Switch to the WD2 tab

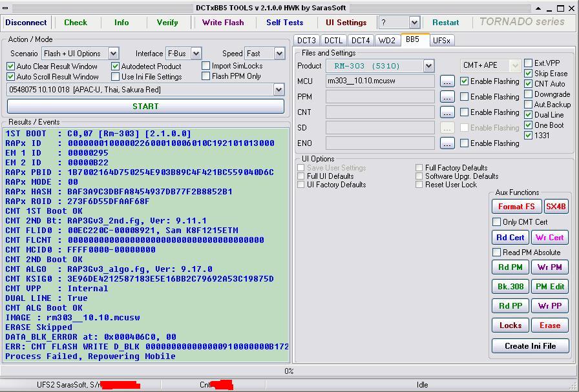[x=387, y=40]
